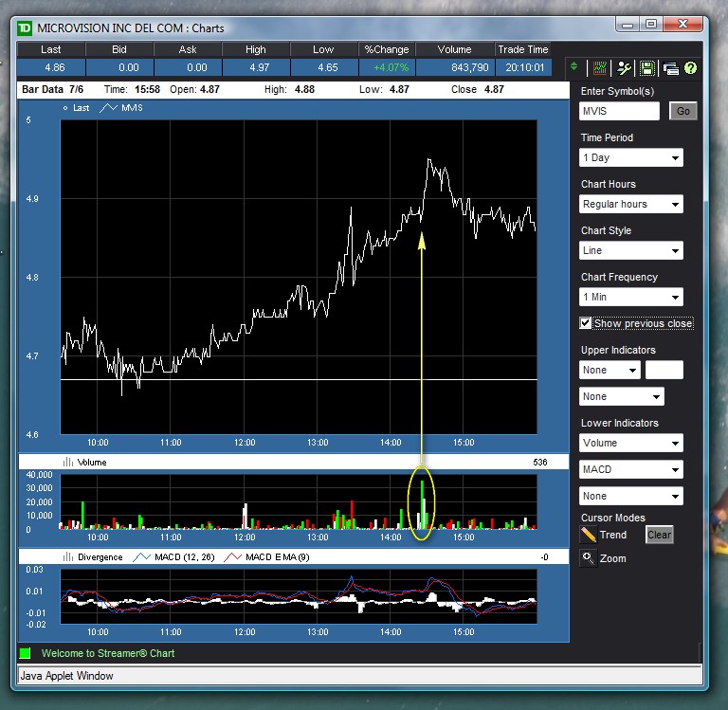Click the trade time 20:10:01
728x710 pixels.
(x=524, y=67)
